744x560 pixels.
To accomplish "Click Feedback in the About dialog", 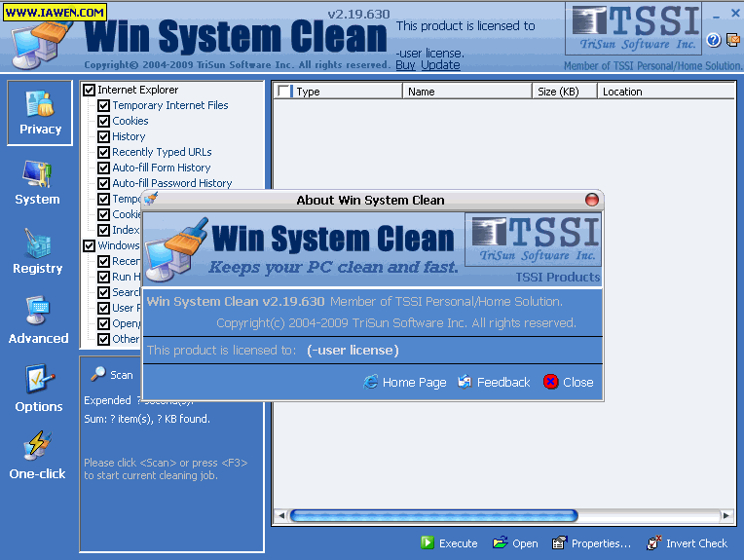I will 494,383.
